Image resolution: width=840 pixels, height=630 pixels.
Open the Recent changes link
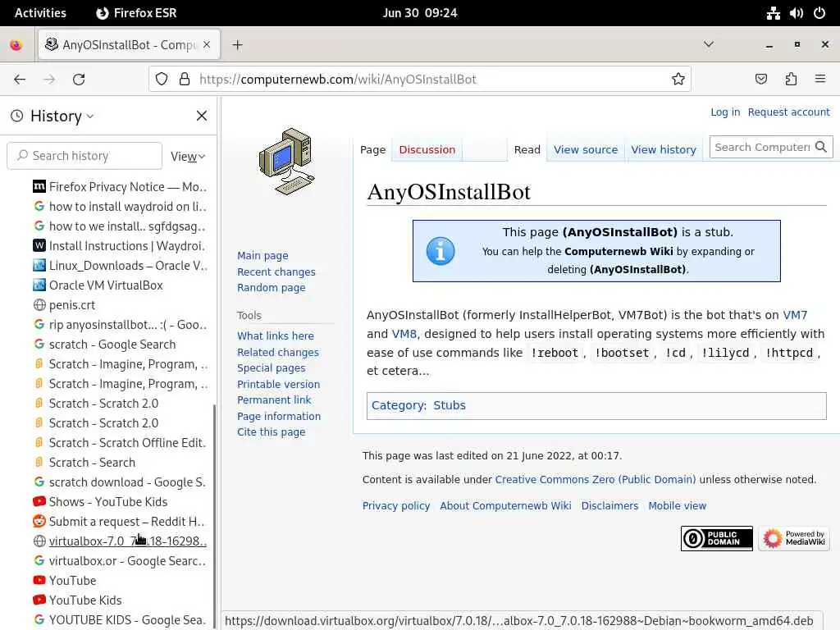click(276, 272)
